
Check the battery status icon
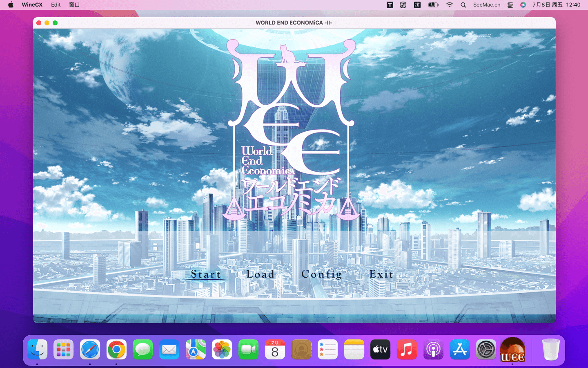(x=433, y=5)
